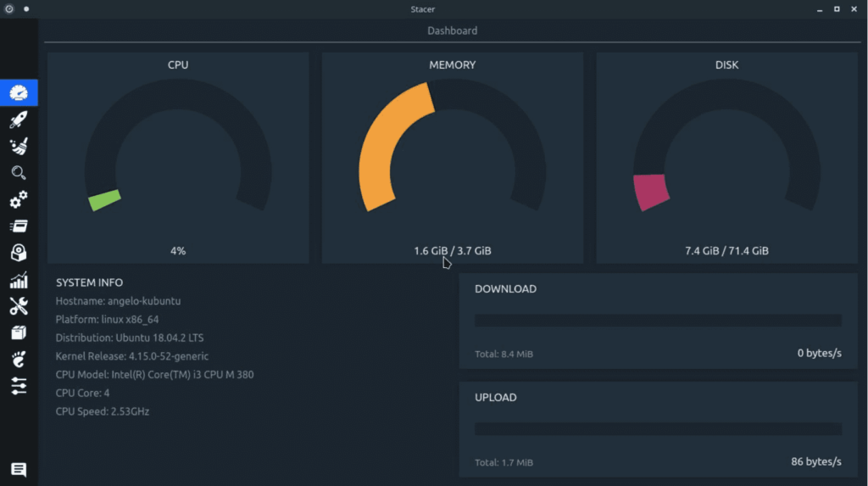
Task: Open Startup Apps rocket icon
Action: coord(19,120)
